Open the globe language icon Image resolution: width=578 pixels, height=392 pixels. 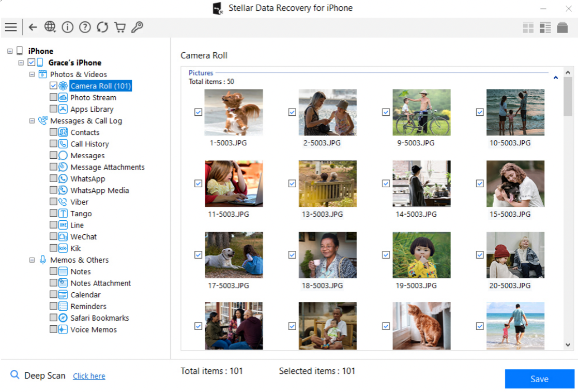pyautogui.click(x=50, y=27)
